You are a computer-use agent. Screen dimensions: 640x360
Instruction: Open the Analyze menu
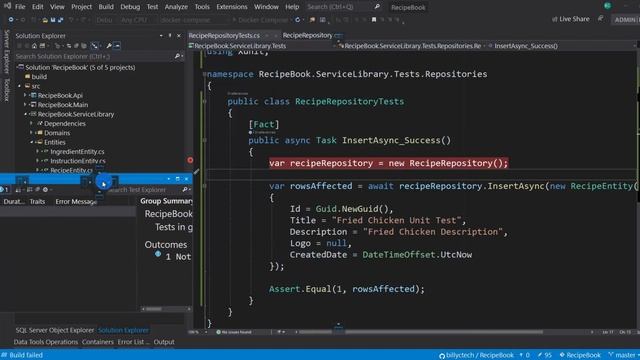coord(176,7)
